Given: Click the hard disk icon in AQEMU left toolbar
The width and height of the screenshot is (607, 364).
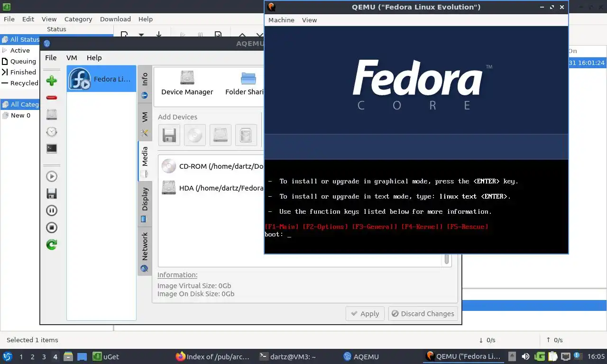Looking at the screenshot, I should coord(52,114).
